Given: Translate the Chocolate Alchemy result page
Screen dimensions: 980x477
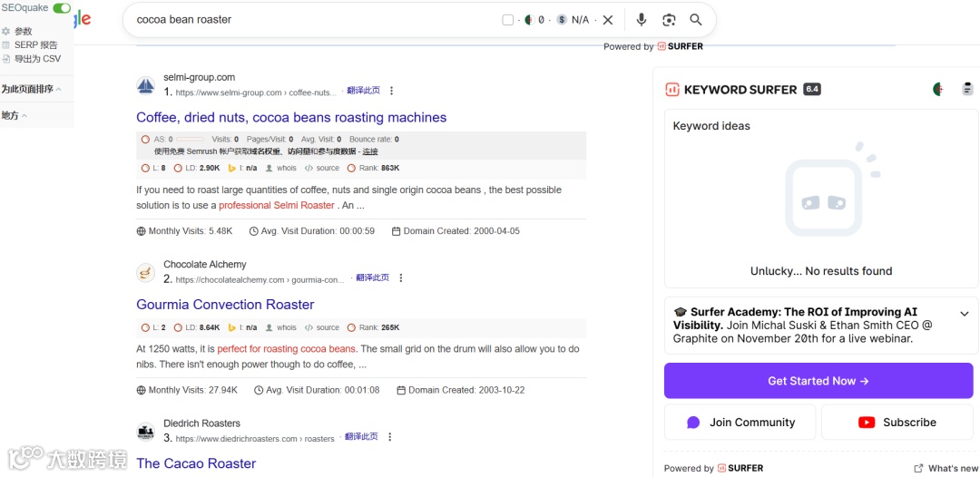Looking at the screenshot, I should pyautogui.click(x=373, y=277).
